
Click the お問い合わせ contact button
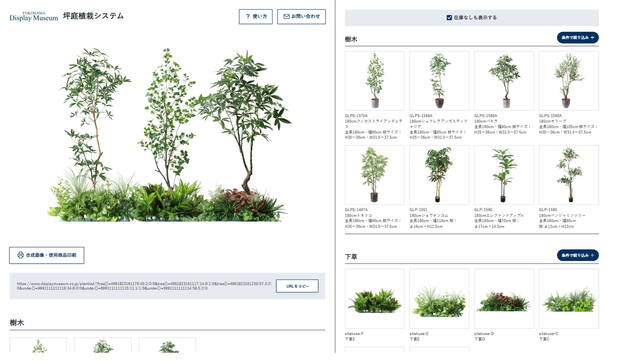301,16
